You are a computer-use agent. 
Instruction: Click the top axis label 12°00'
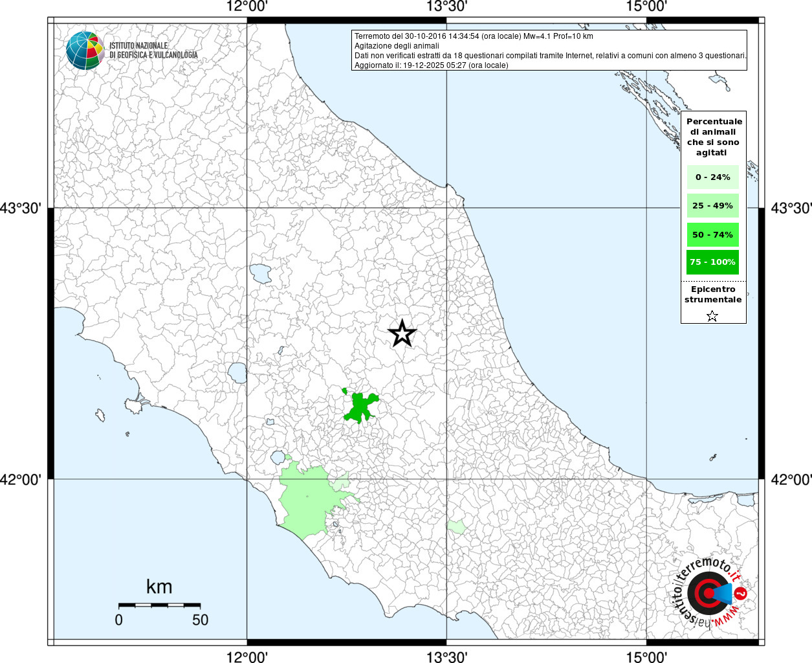tap(247, 6)
